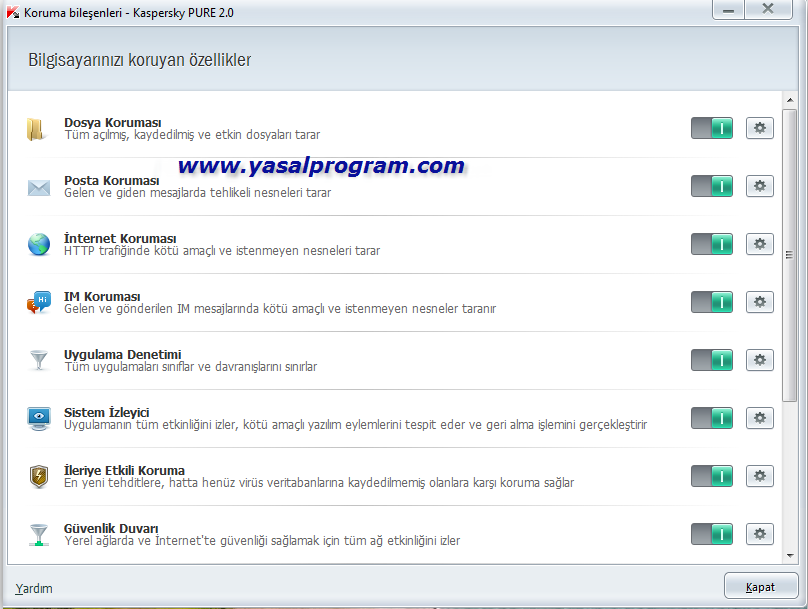Viewport: 808px width, 609px height.
Task: Open settings gear for Posta Koruması
Action: coord(760,186)
